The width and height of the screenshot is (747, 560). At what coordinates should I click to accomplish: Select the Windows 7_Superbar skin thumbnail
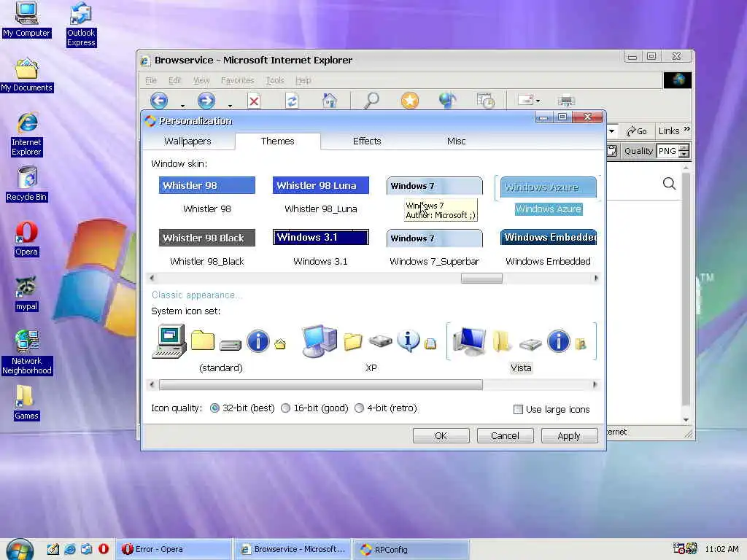(x=435, y=238)
